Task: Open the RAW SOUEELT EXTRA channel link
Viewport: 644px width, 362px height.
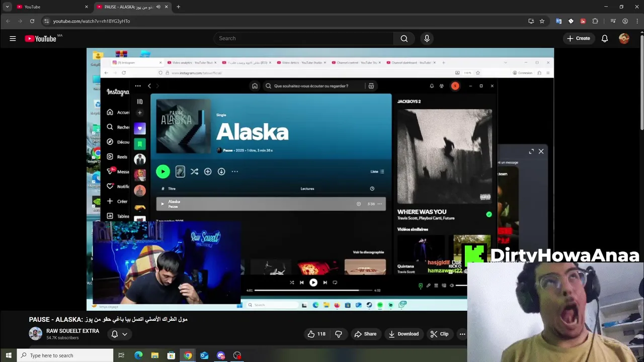Action: tap(72, 331)
